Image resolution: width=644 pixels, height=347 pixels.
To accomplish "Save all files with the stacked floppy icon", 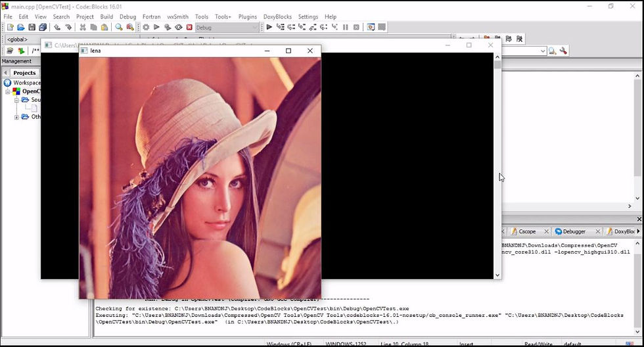I will [x=43, y=27].
